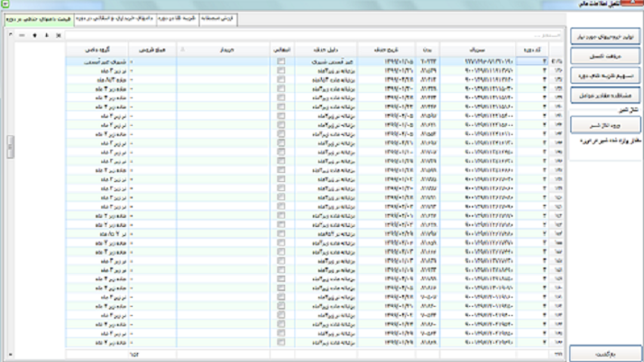Tick the checkbox in the third grid row
This screenshot has width=644, height=362.
click(281, 80)
